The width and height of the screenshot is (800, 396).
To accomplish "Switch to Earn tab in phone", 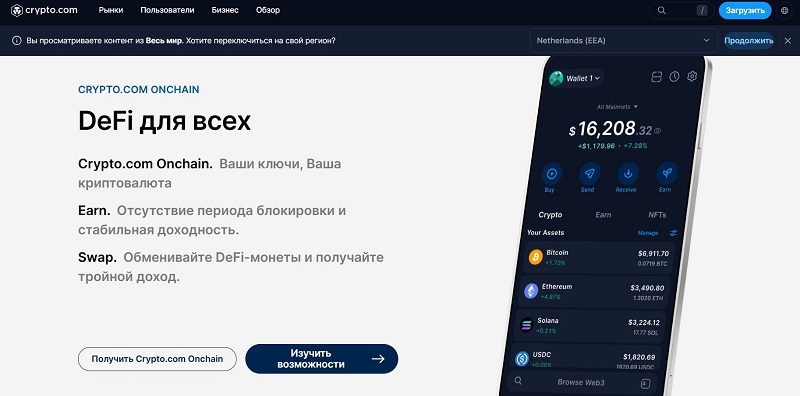I will coord(603,215).
